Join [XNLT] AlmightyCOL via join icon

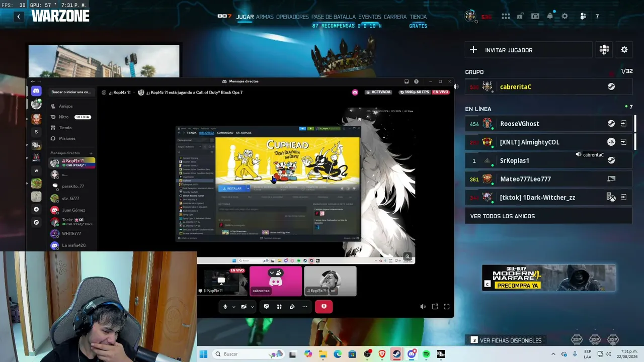coord(623,142)
